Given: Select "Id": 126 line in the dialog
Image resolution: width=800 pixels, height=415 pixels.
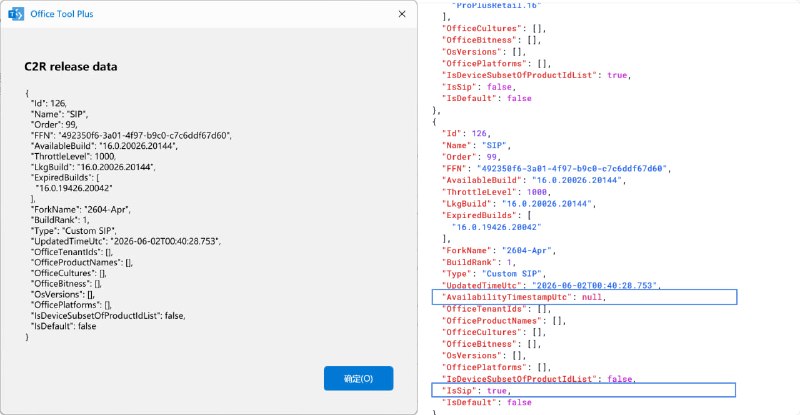Looking at the screenshot, I should click(48, 103).
